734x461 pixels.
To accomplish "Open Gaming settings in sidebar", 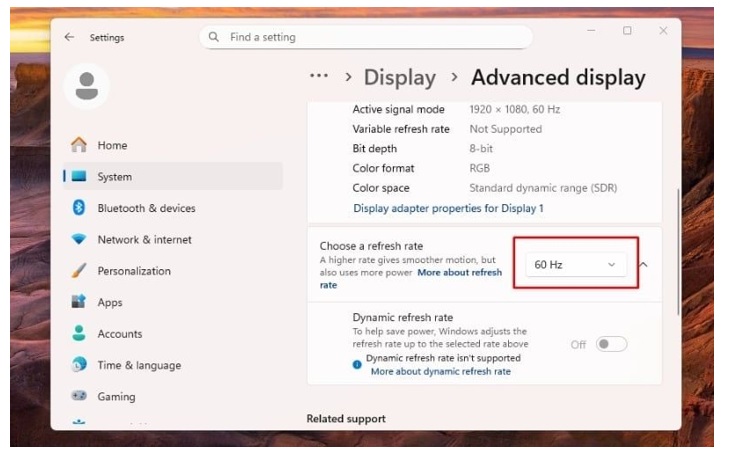I will coord(116,396).
